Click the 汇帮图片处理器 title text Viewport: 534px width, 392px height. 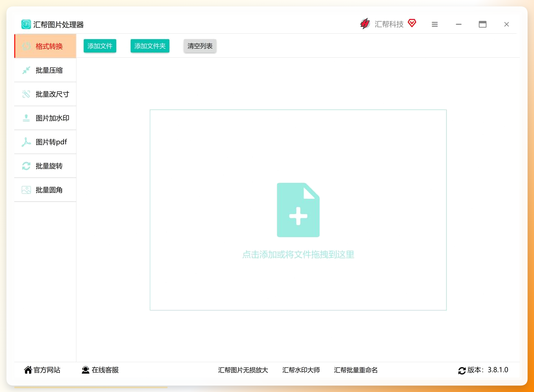(59, 25)
